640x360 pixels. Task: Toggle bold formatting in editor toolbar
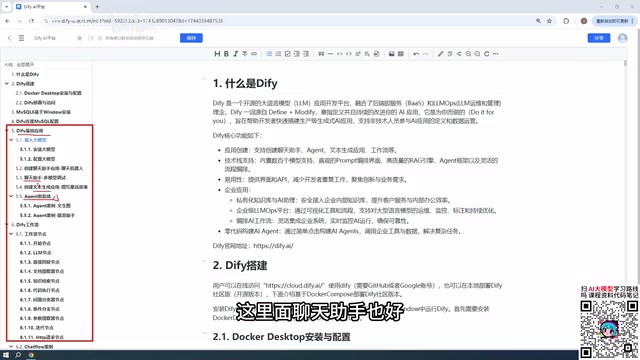click(x=226, y=54)
